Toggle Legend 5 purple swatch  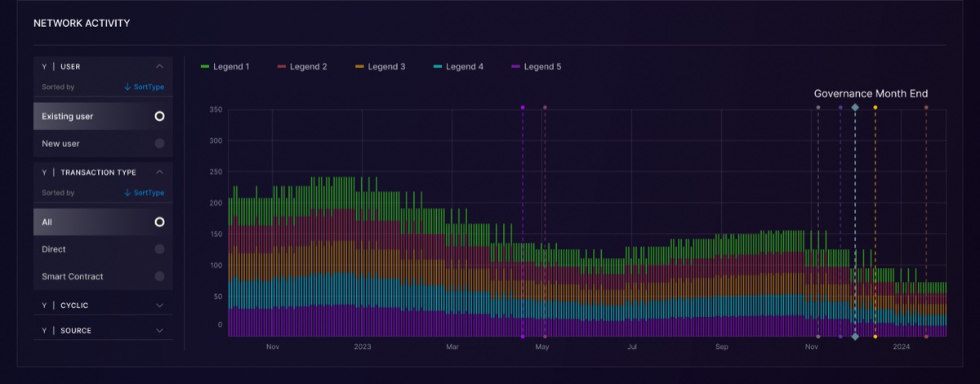pos(515,66)
